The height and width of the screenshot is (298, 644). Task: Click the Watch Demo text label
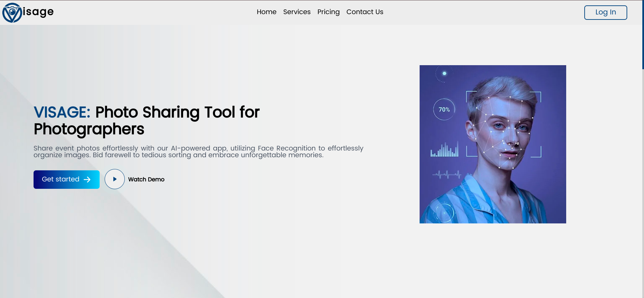(x=146, y=179)
